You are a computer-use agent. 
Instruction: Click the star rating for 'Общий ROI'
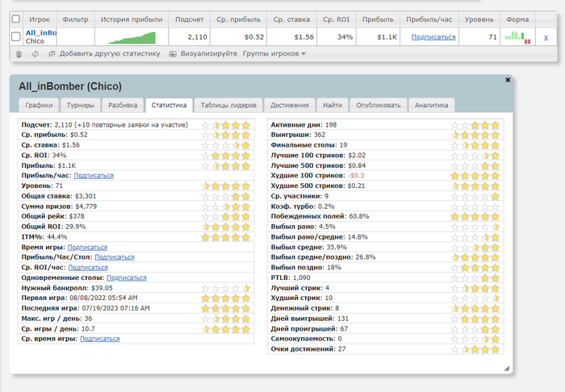pyautogui.click(x=225, y=227)
